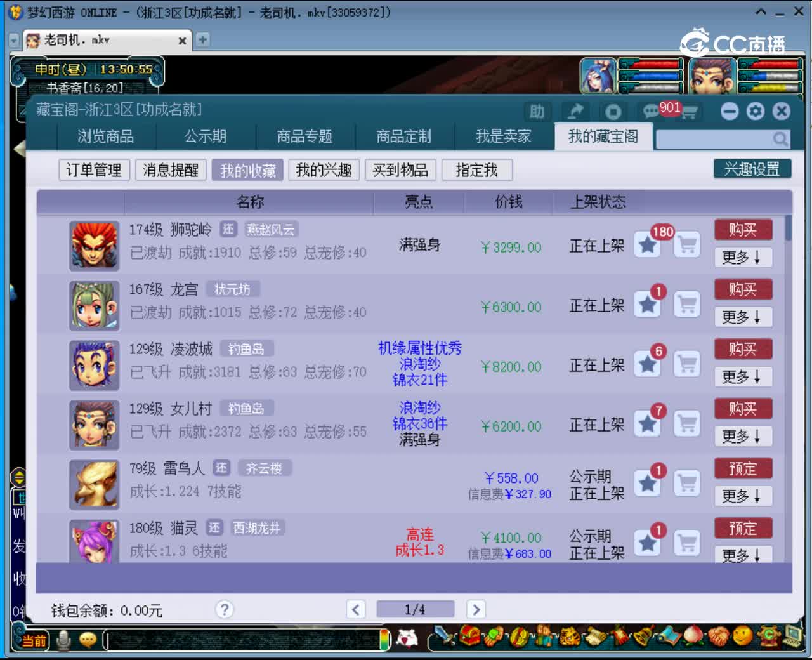Click the 当前 channel button

tap(34, 640)
